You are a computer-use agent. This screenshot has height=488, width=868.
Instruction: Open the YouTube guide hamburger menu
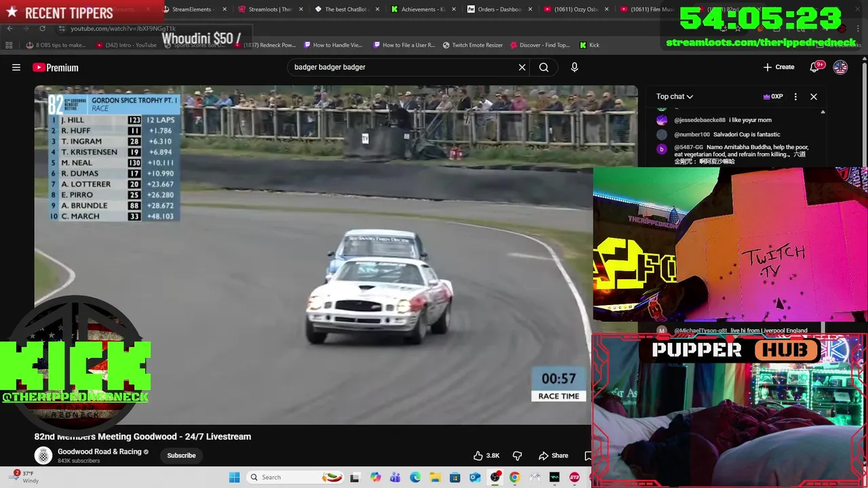16,67
